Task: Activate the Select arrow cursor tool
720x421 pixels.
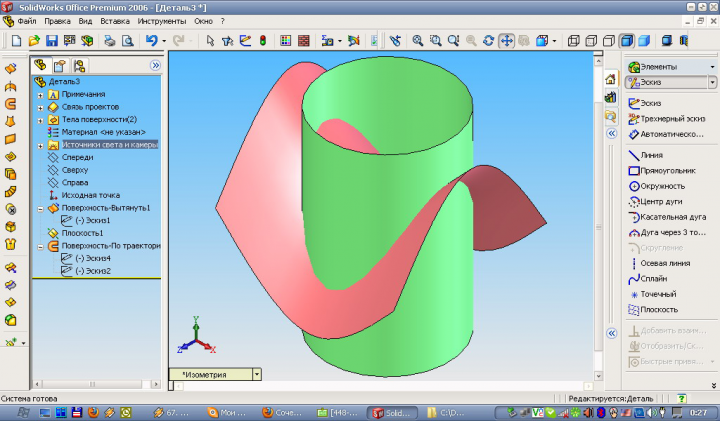Action: [210, 41]
